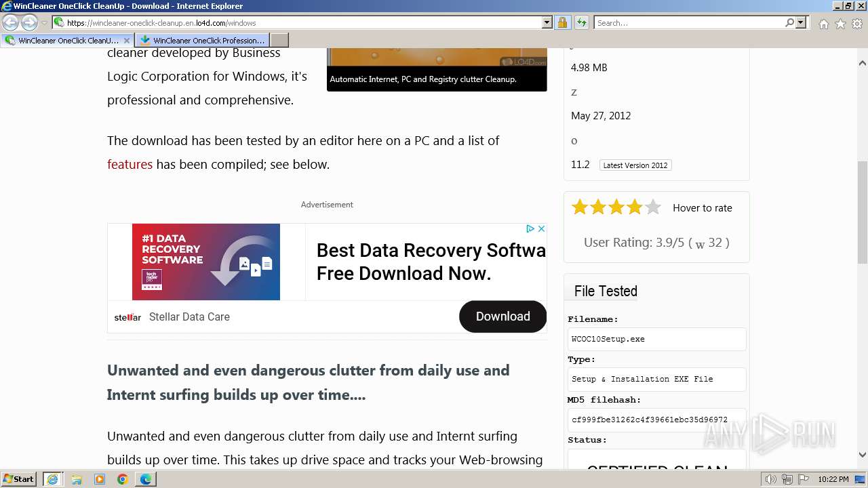Expand the address bar history dropdown
Screen dimensions: 868x488
point(547,22)
